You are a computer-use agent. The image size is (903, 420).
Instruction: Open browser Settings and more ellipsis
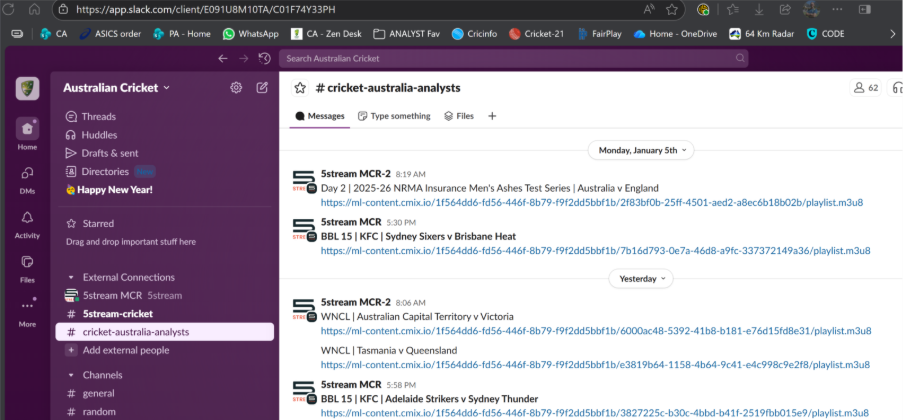[x=838, y=9]
